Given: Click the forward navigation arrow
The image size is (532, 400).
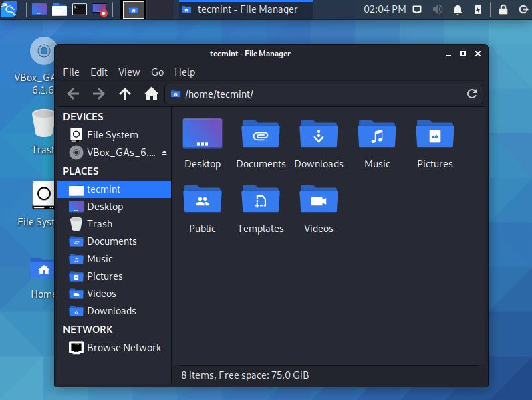Looking at the screenshot, I should pyautogui.click(x=98, y=94).
